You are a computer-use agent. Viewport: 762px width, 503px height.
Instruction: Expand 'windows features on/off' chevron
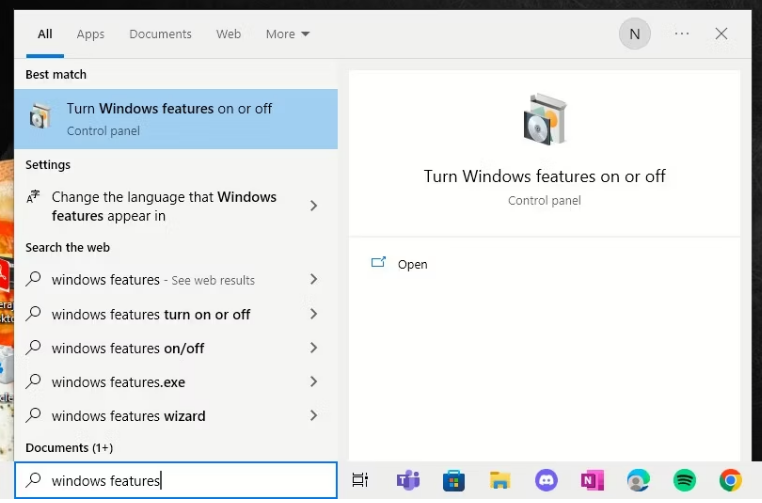point(314,348)
